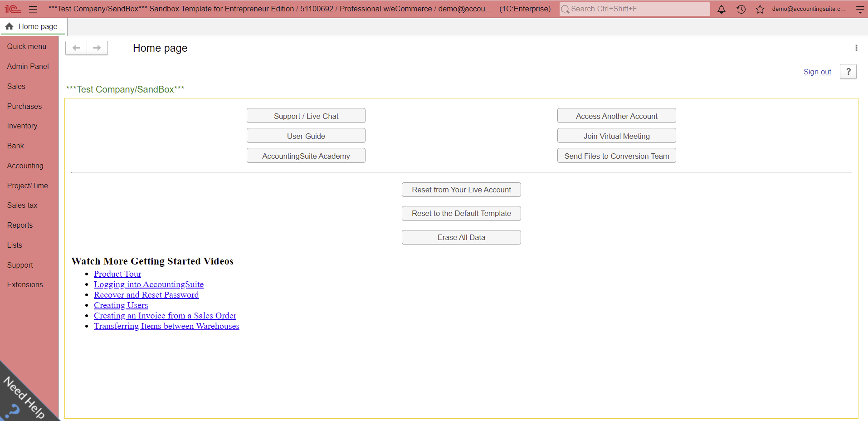Viewport: 868px width, 421px height.
Task: Click the ***Test Company/SandBox*** green heading
Action: 125,89
